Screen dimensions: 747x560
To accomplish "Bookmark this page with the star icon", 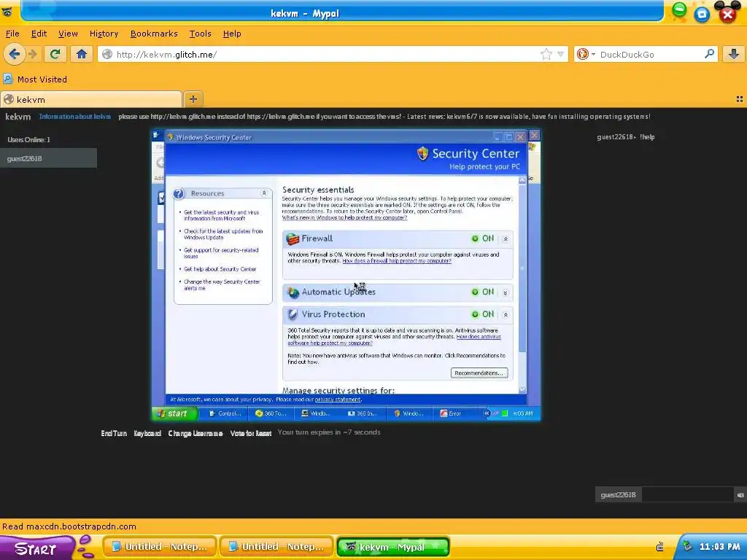I will pos(546,54).
